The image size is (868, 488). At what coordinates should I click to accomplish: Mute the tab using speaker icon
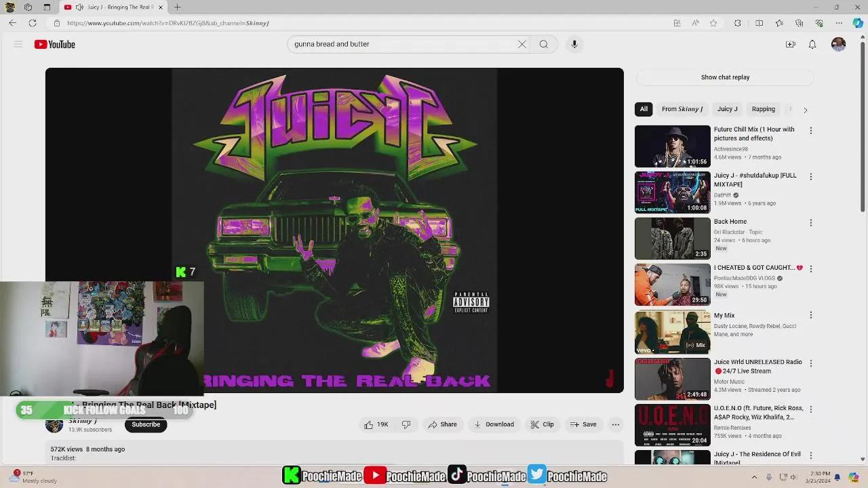point(79,7)
